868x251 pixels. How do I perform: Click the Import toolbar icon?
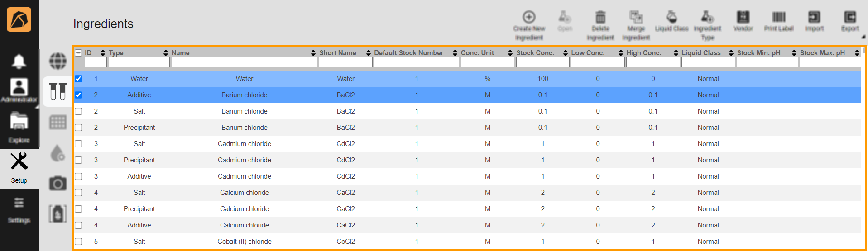pyautogui.click(x=814, y=18)
